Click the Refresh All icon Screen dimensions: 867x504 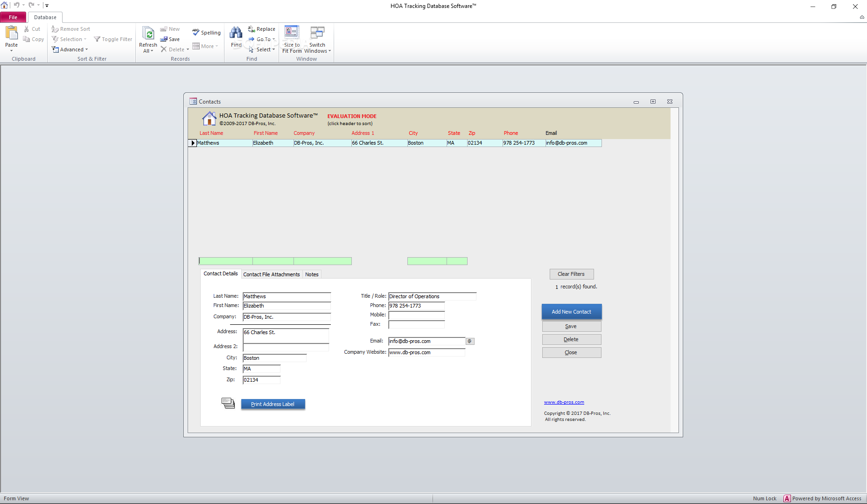point(148,34)
